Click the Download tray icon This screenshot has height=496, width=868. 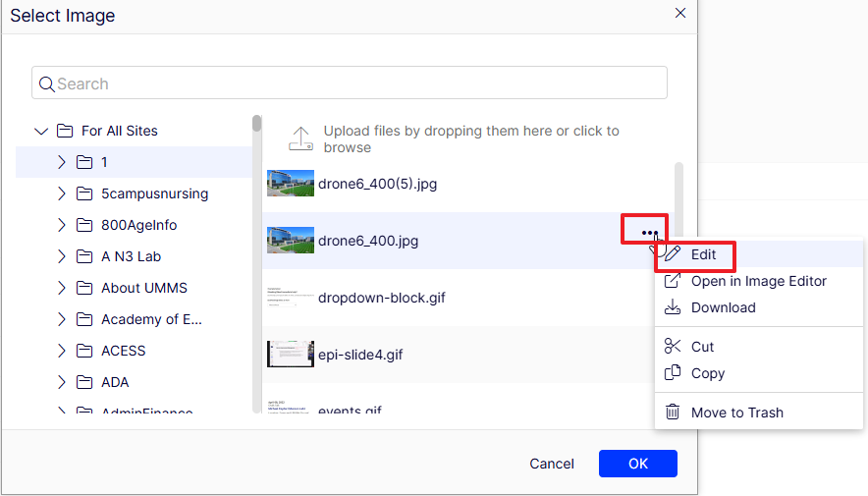tap(673, 307)
